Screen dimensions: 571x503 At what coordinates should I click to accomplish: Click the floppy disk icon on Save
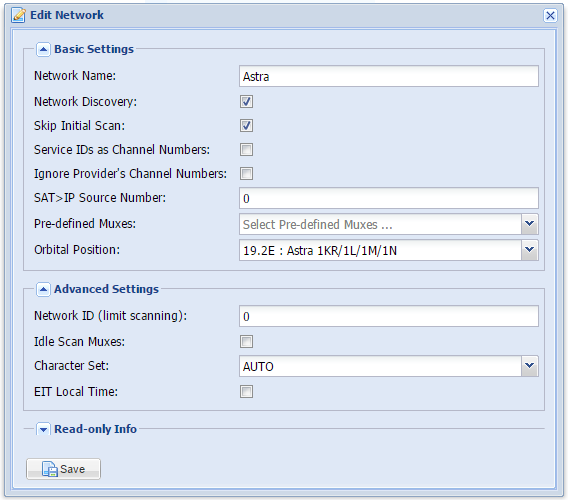tap(50, 469)
